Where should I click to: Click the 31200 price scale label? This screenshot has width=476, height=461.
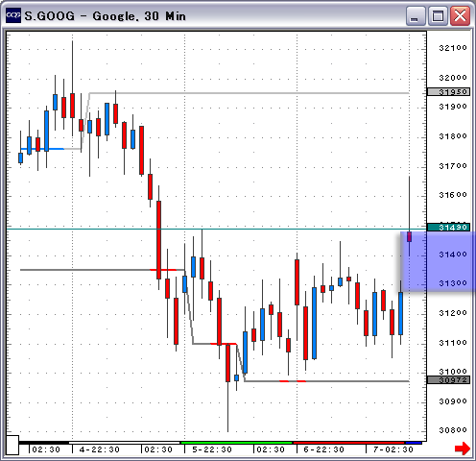coord(453,313)
